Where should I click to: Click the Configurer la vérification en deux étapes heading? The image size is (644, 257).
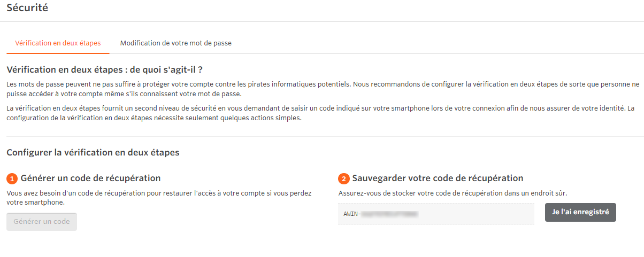pos(93,152)
